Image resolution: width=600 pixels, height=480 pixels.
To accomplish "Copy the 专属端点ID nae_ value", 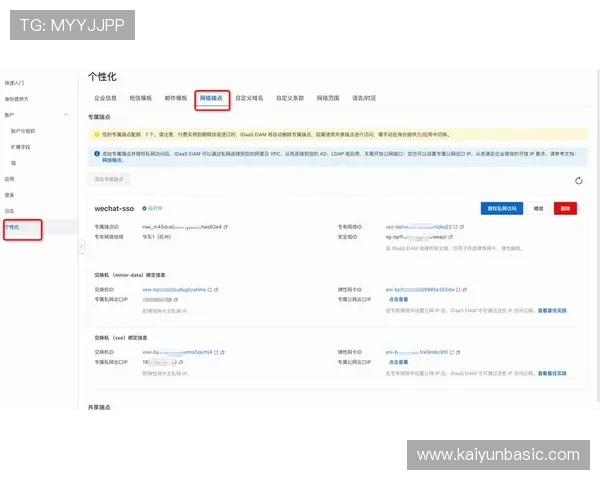I will 226,227.
